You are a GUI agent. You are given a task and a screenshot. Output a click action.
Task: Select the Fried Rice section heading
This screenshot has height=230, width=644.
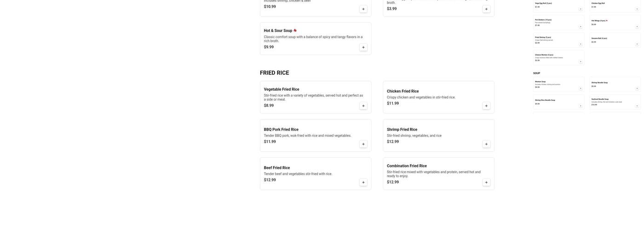click(275, 73)
